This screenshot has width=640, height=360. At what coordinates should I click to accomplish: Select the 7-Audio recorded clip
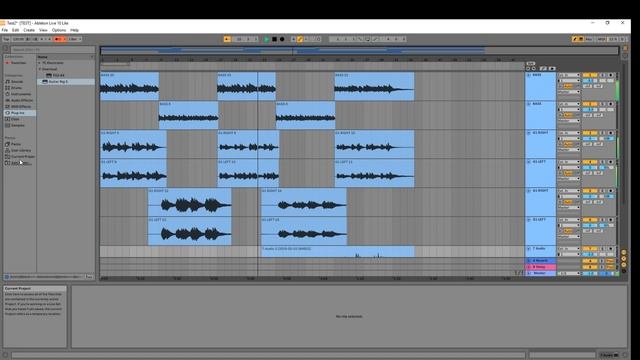[x=338, y=251]
